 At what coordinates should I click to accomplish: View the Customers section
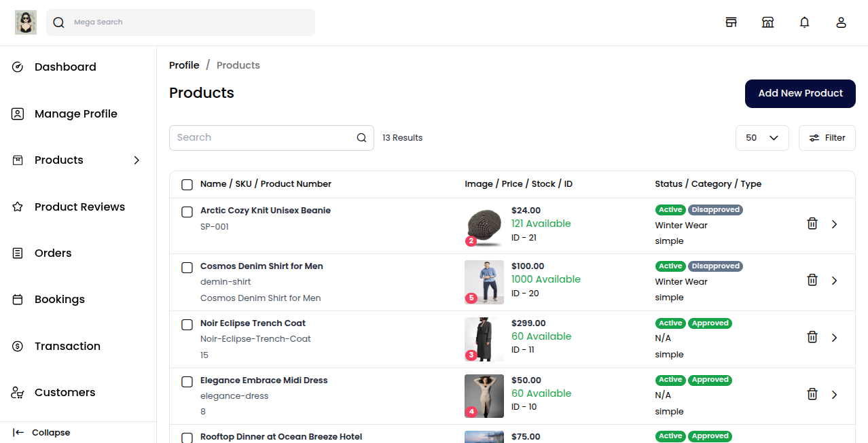[65, 392]
